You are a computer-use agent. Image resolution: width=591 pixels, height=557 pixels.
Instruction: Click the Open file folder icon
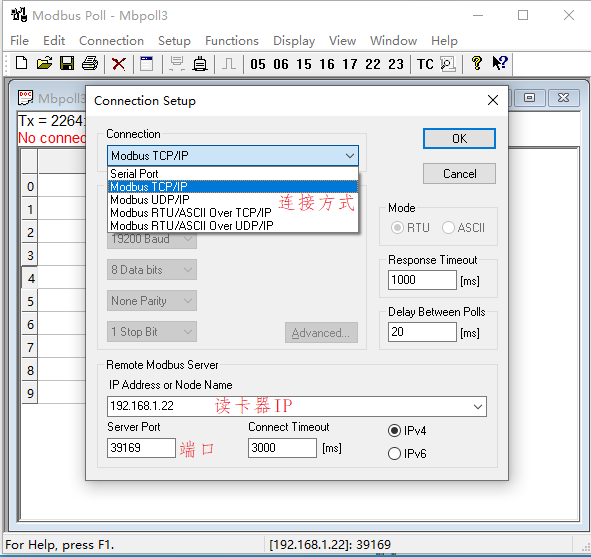pyautogui.click(x=44, y=63)
